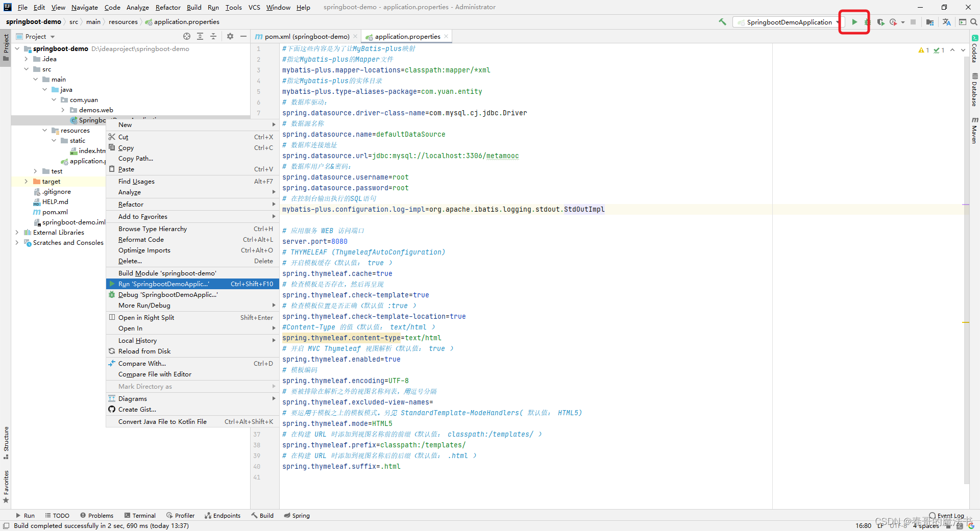This screenshot has height=531, width=980.
Task: Select Debug 'SpringbootDemoApplic...' context menu entry
Action: pyautogui.click(x=192, y=294)
